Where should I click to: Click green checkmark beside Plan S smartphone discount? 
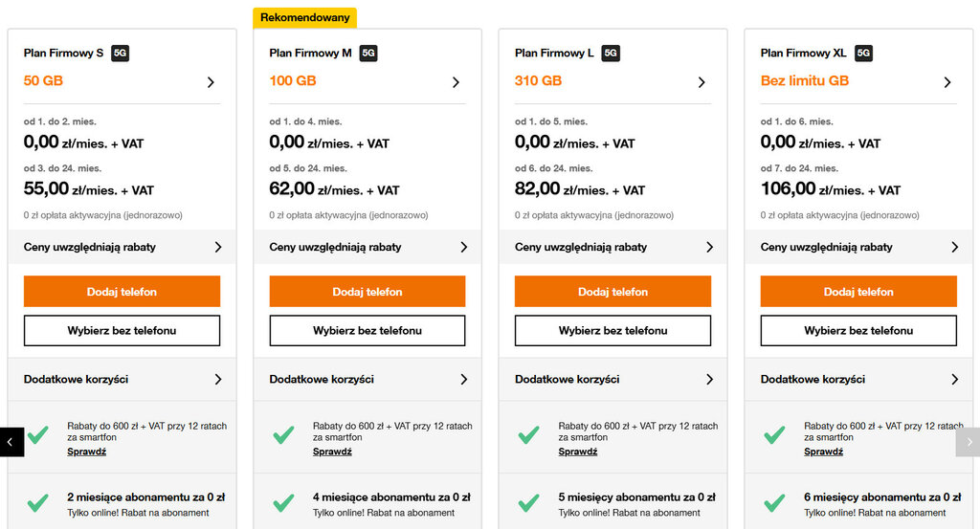click(37, 435)
